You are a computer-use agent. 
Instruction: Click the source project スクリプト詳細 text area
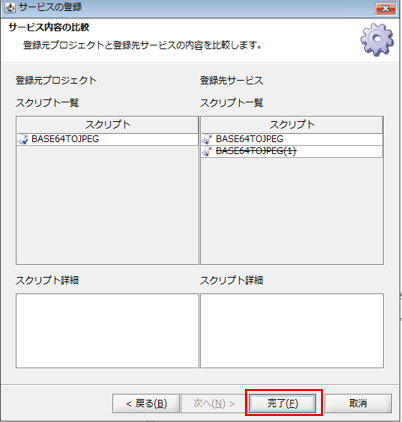click(x=107, y=331)
